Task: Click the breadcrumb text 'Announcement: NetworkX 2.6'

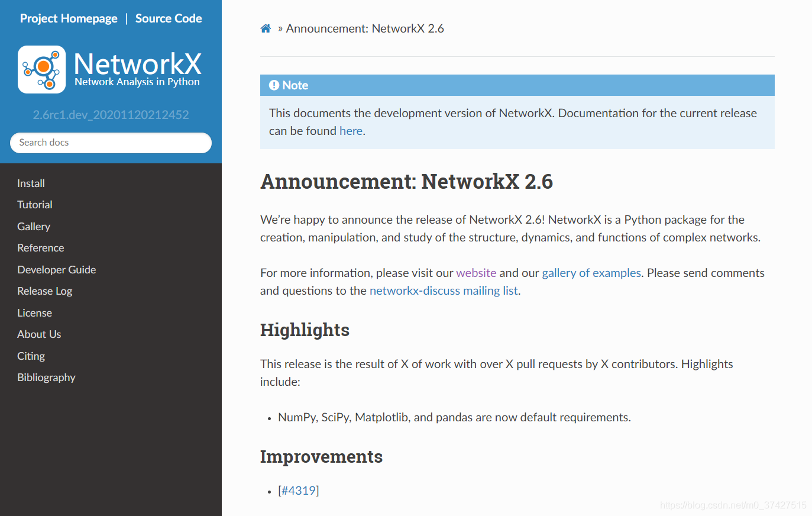Action: click(x=365, y=28)
